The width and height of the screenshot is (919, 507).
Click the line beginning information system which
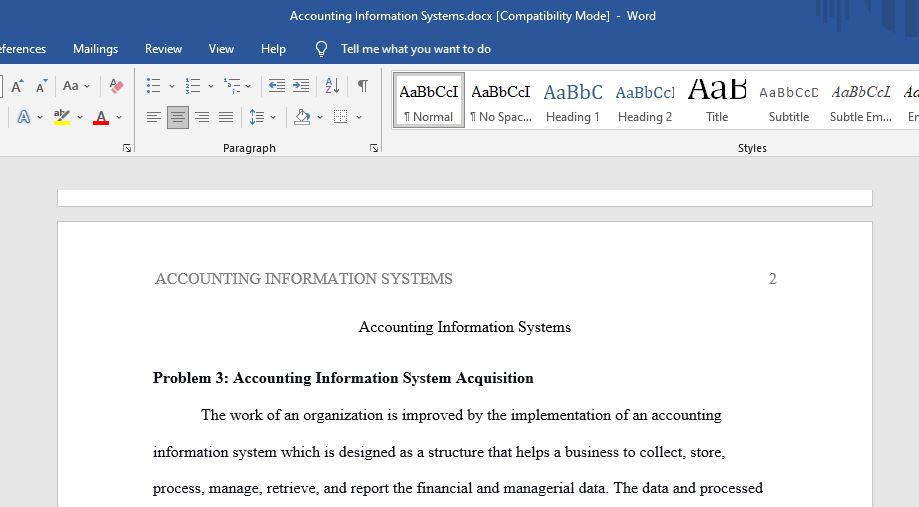pyautogui.click(x=439, y=452)
